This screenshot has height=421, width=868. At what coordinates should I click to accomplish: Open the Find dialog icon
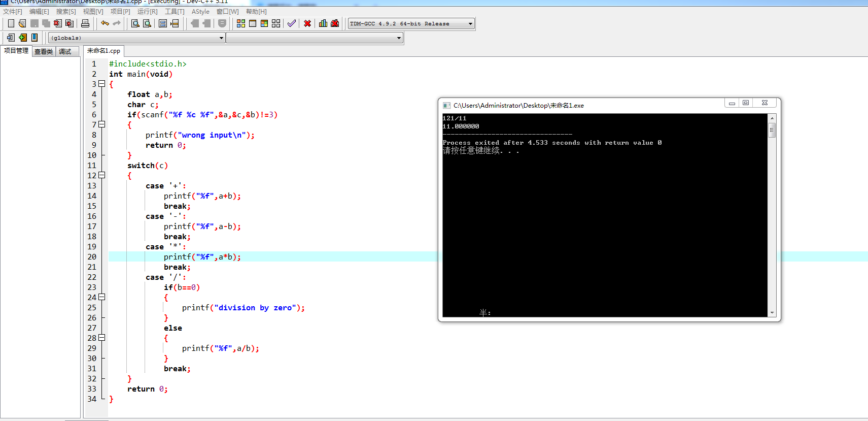(135, 23)
